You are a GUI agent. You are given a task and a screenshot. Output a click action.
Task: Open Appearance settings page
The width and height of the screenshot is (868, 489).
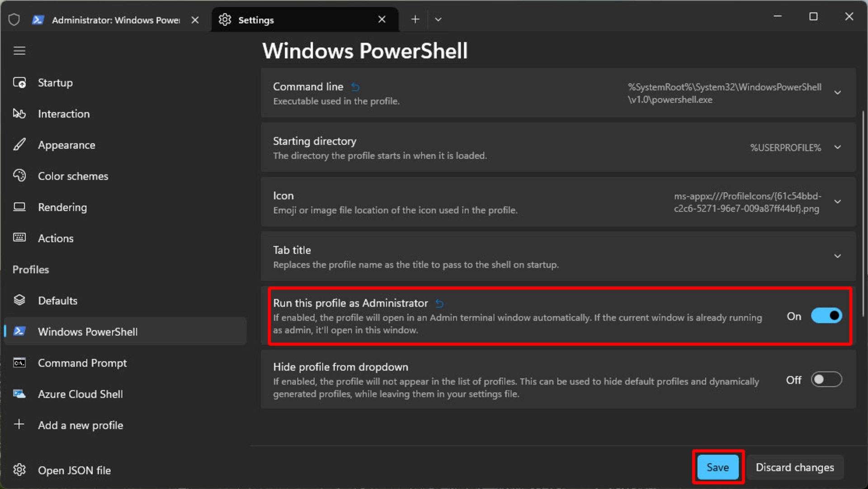[125, 145]
